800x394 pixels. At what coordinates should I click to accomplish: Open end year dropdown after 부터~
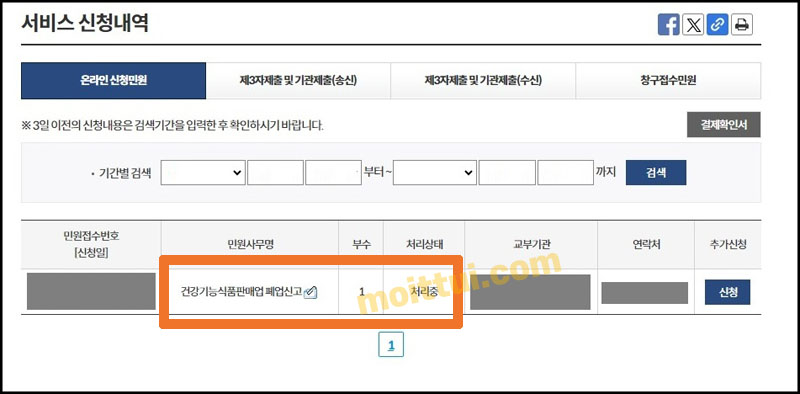(435, 173)
